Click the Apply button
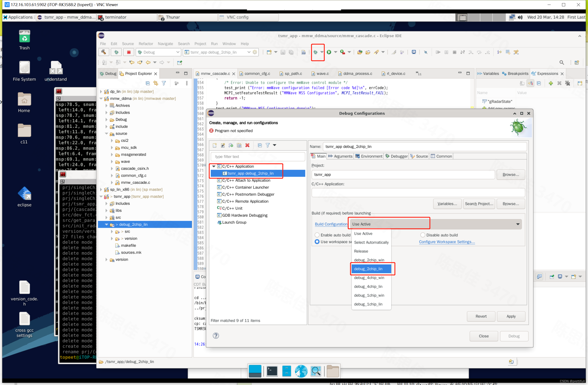Screen dimensions: 588x385 511,316
